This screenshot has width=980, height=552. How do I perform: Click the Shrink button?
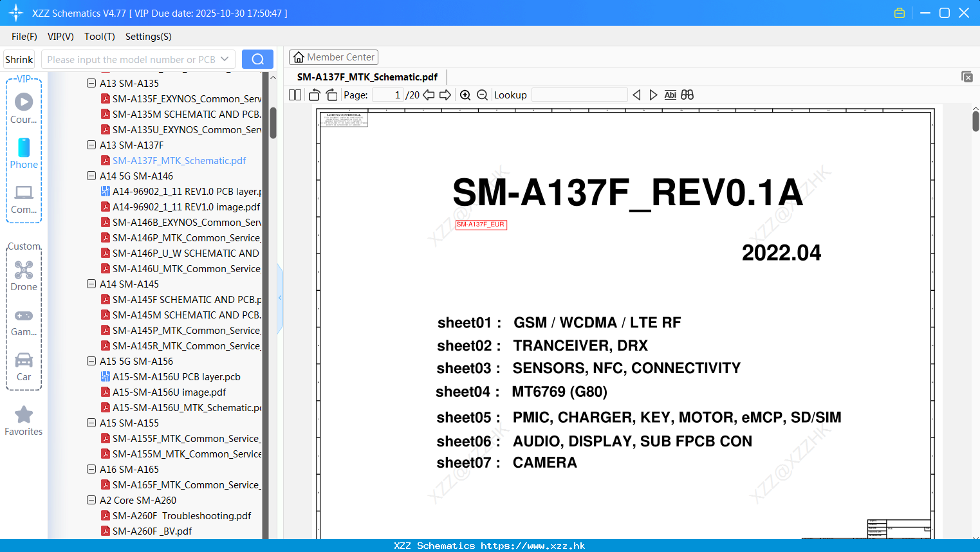click(x=19, y=59)
